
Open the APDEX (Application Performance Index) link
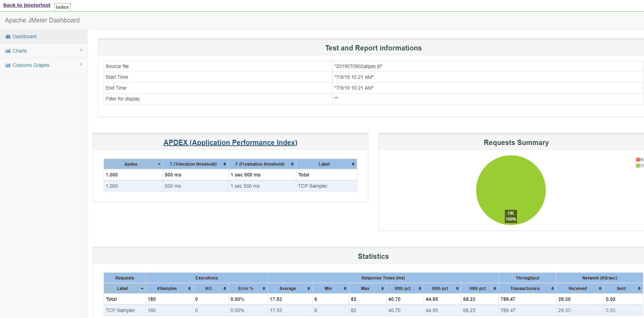pyautogui.click(x=230, y=143)
